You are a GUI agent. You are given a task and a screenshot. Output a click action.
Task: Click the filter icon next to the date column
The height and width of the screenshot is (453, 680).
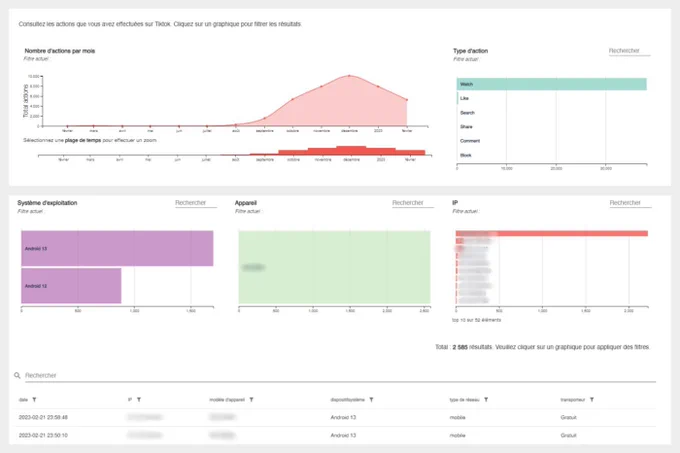[34, 400]
